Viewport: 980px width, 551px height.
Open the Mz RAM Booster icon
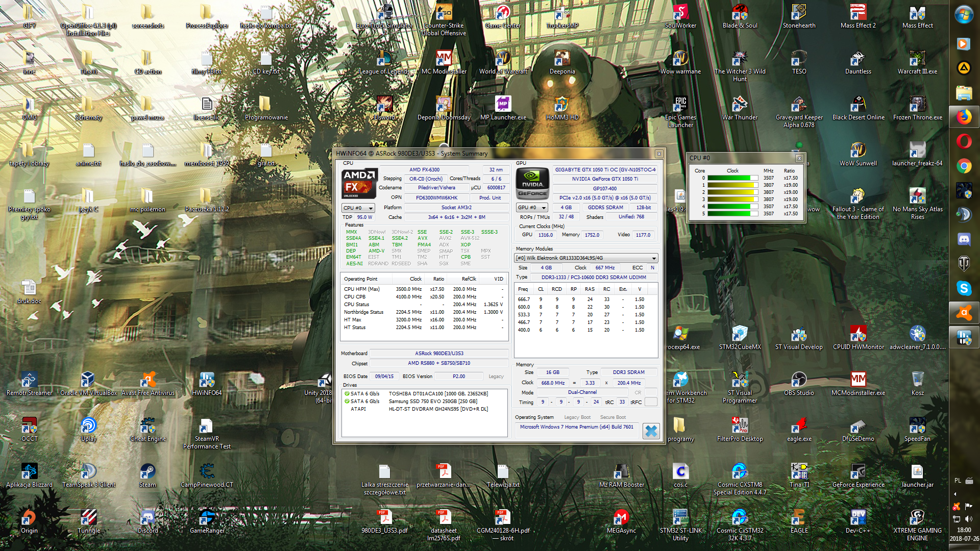(x=621, y=475)
